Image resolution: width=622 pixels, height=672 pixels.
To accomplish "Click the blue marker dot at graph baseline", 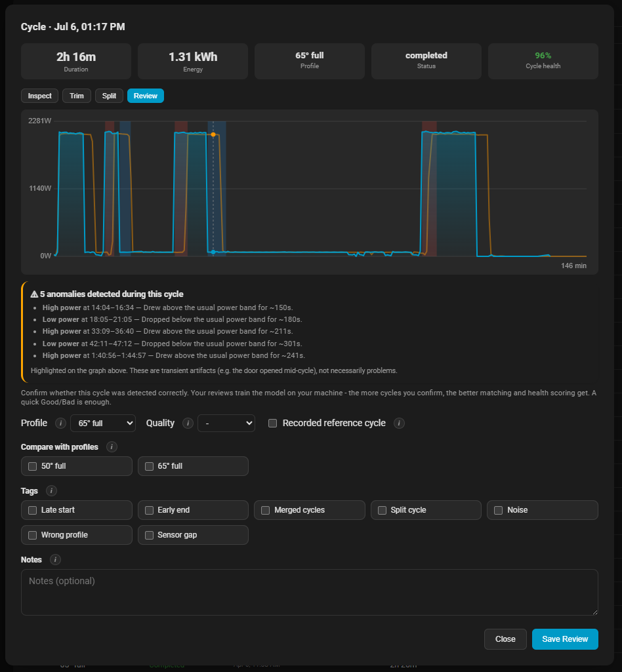I will point(213,252).
